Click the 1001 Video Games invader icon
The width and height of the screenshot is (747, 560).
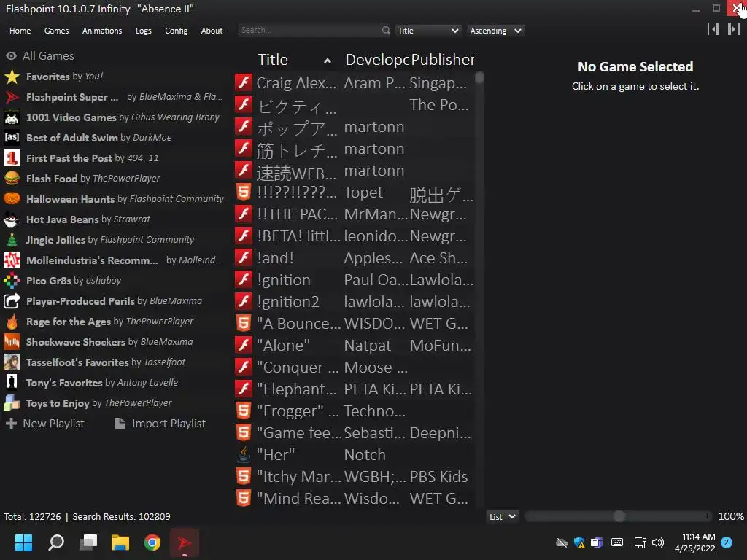coord(12,117)
